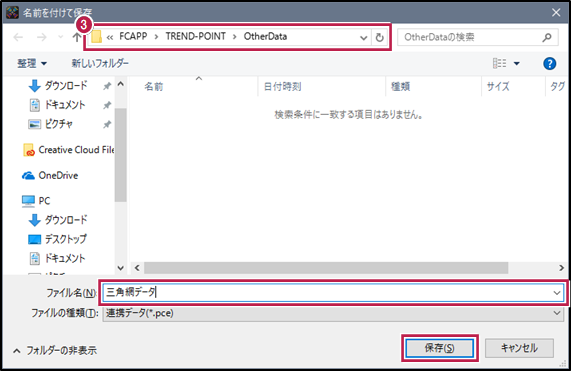Open recent locations dropdown arrow
571x371 pixels.
[x=60, y=37]
